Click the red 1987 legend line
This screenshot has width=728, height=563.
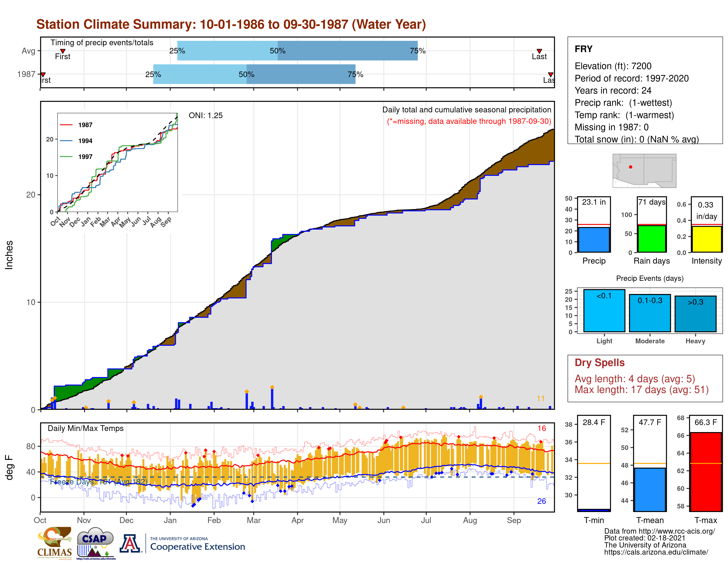pos(66,125)
